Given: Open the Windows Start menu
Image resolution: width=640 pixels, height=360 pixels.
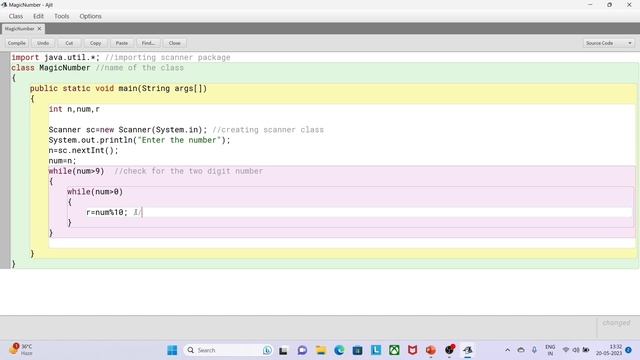Looking at the screenshot, I should [x=172, y=350].
